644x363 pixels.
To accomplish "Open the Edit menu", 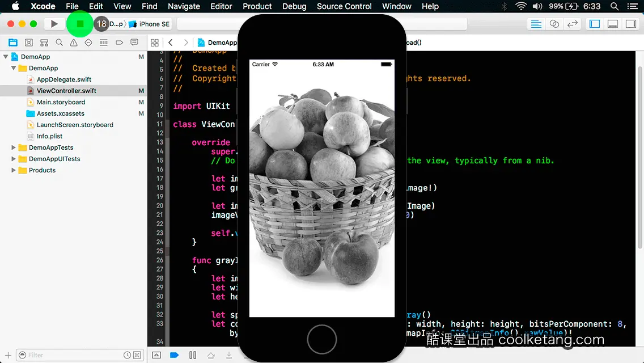I will coord(96,6).
